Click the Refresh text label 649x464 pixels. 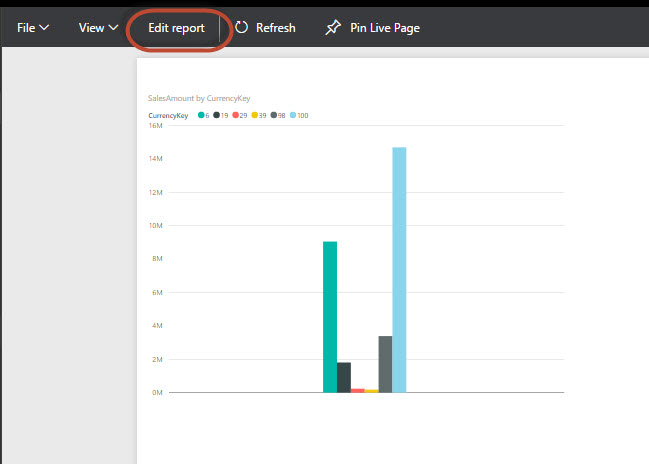pyautogui.click(x=275, y=28)
